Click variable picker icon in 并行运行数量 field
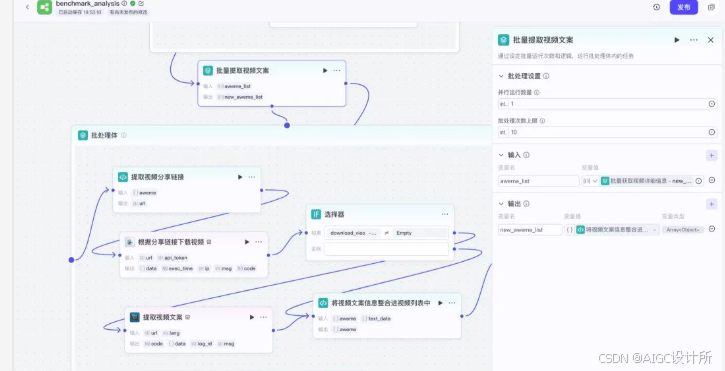This screenshot has width=725, height=371. pos(712,104)
